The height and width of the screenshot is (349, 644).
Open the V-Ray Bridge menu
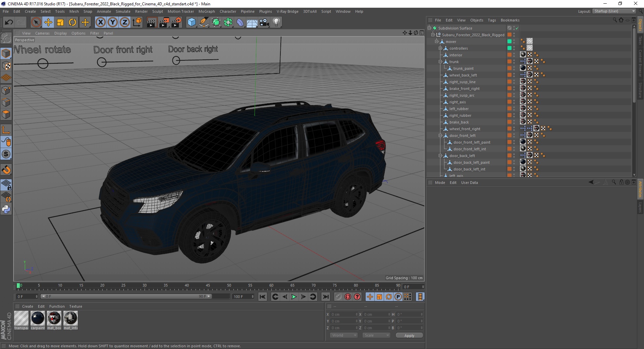point(287,11)
